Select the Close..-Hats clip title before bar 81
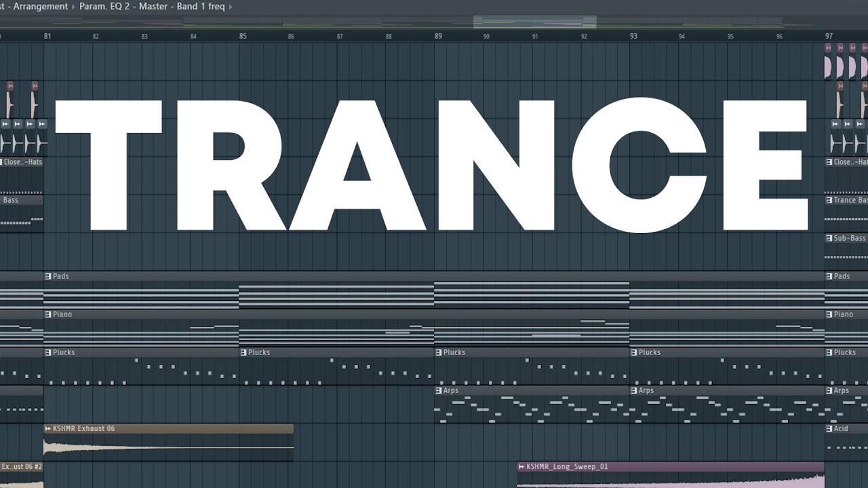This screenshot has width=868, height=488. pos(23,162)
